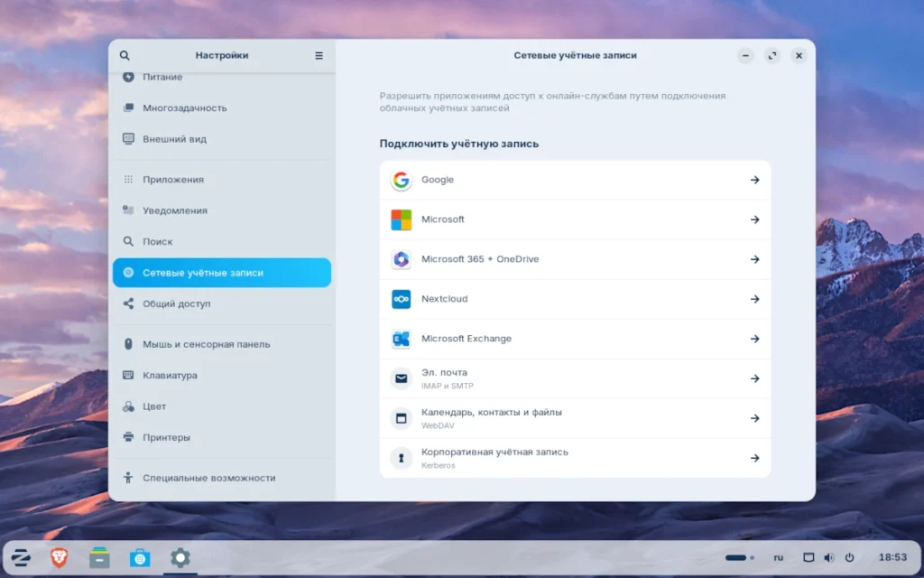The height and width of the screenshot is (578, 924).
Task: Open the Клавиатура settings section
Action: click(x=222, y=375)
